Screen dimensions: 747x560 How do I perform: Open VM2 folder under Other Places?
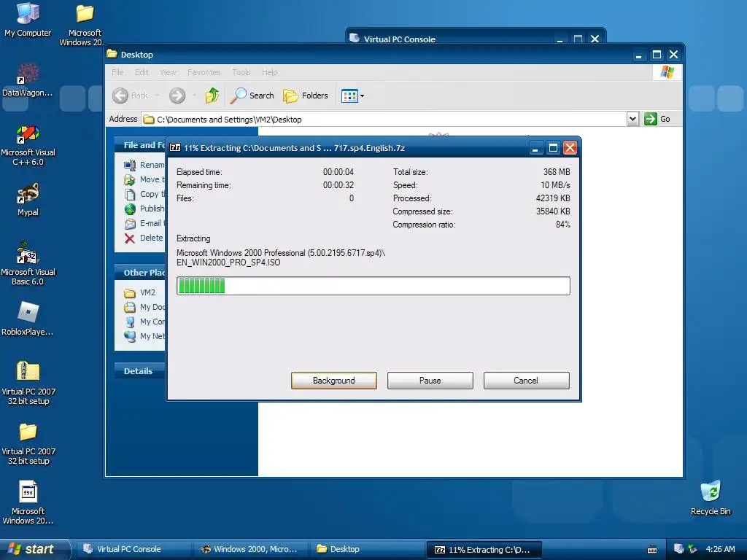139,292
